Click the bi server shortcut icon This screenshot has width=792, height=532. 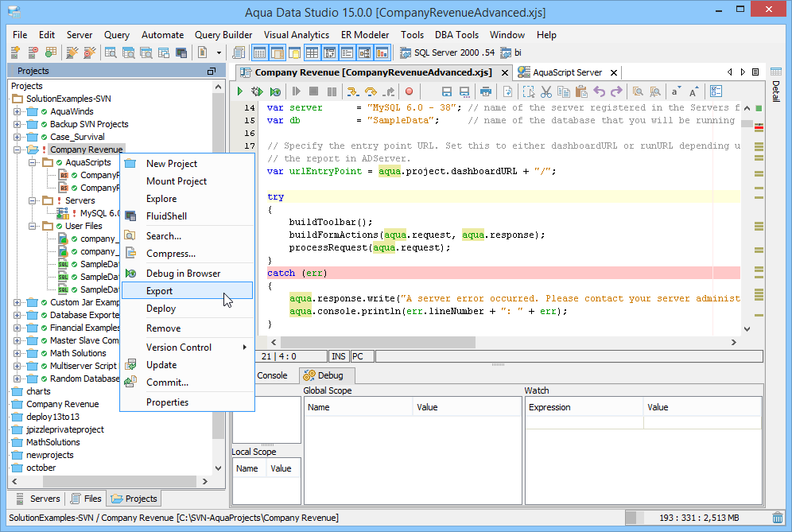[506, 52]
